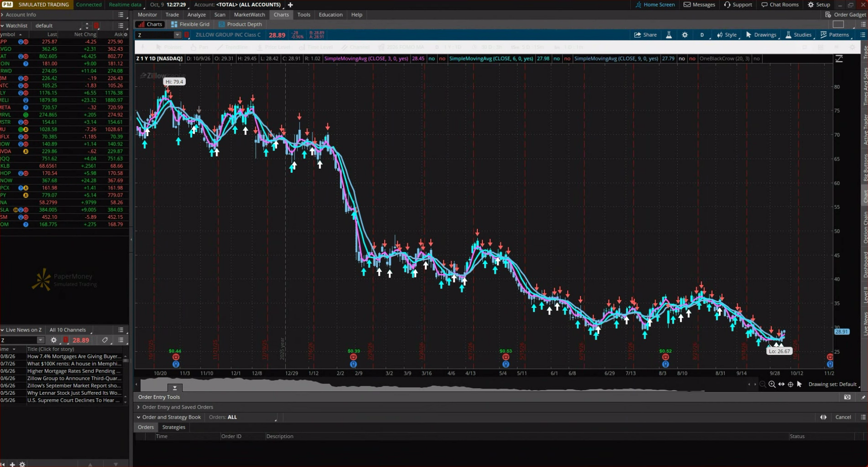Open the Drawing set: Default selector
Viewport: 868px width, 467px height.
click(x=833, y=384)
